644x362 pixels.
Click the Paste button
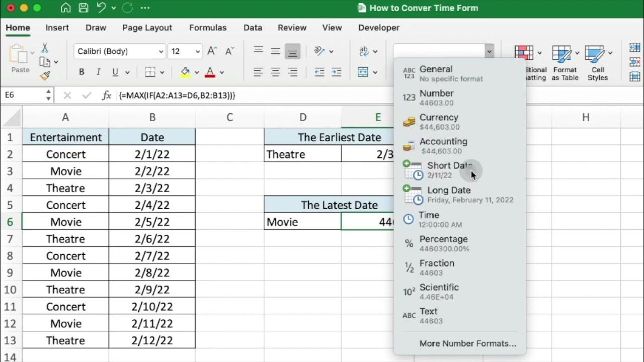[x=20, y=59]
